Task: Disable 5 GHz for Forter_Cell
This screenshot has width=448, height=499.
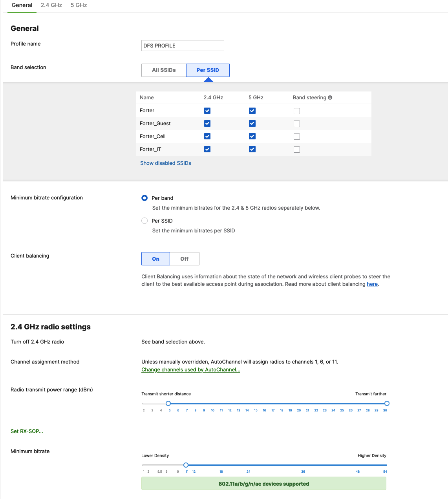Action: (x=252, y=136)
